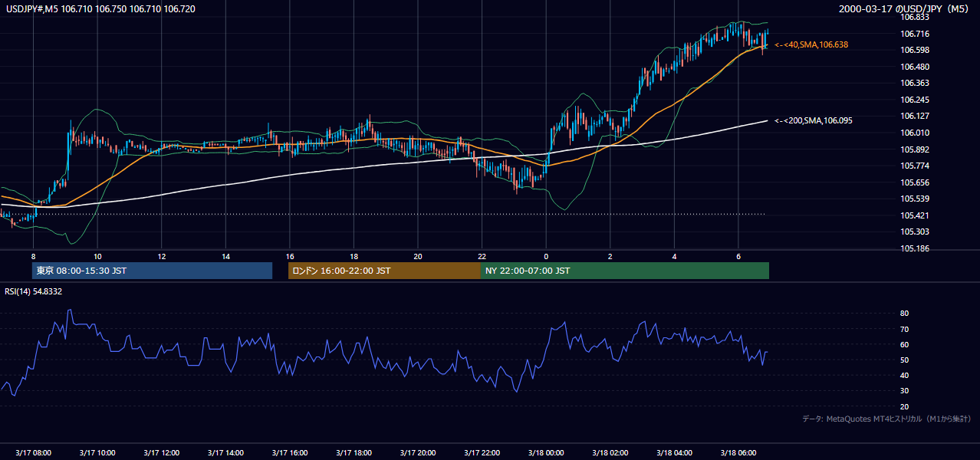This screenshot has height=460, width=980.
Task: Click the 3/17 22:00 bottom time label
Action: [x=482, y=452]
